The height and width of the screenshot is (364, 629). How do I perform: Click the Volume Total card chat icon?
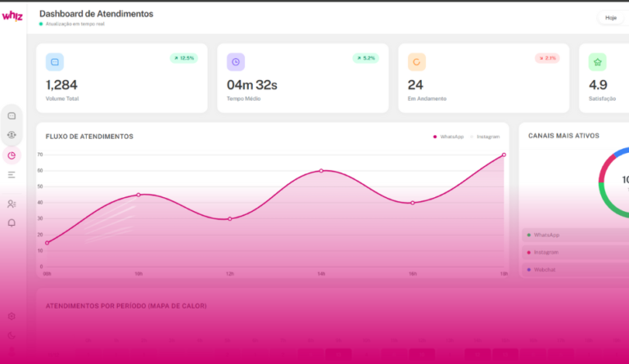pos(55,61)
